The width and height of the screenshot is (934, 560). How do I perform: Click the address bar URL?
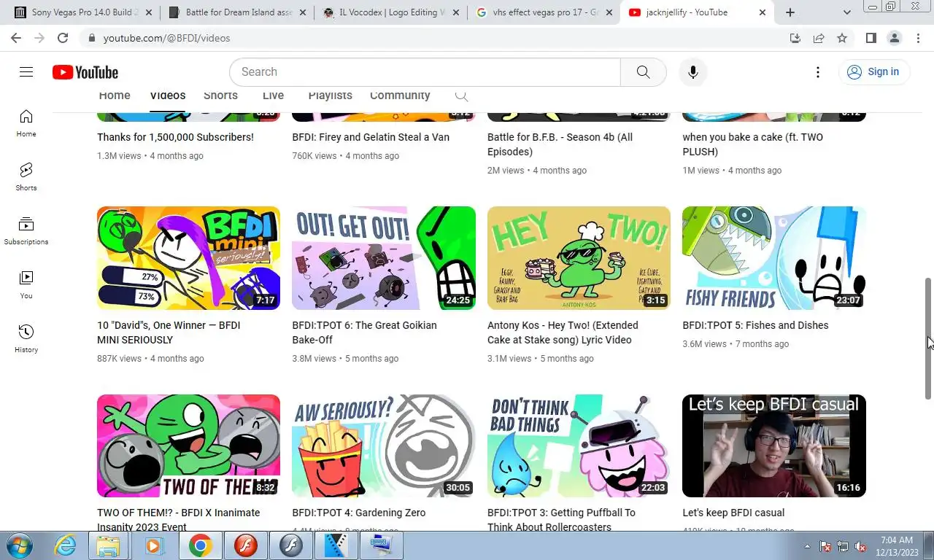[x=166, y=38]
